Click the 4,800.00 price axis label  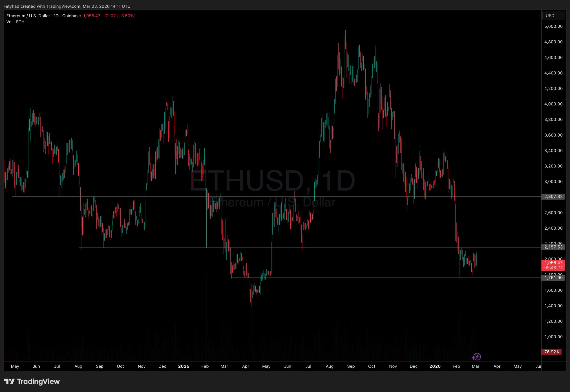553,42
